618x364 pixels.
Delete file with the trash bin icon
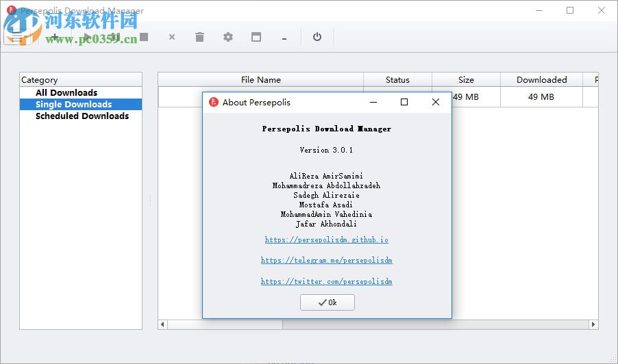200,37
